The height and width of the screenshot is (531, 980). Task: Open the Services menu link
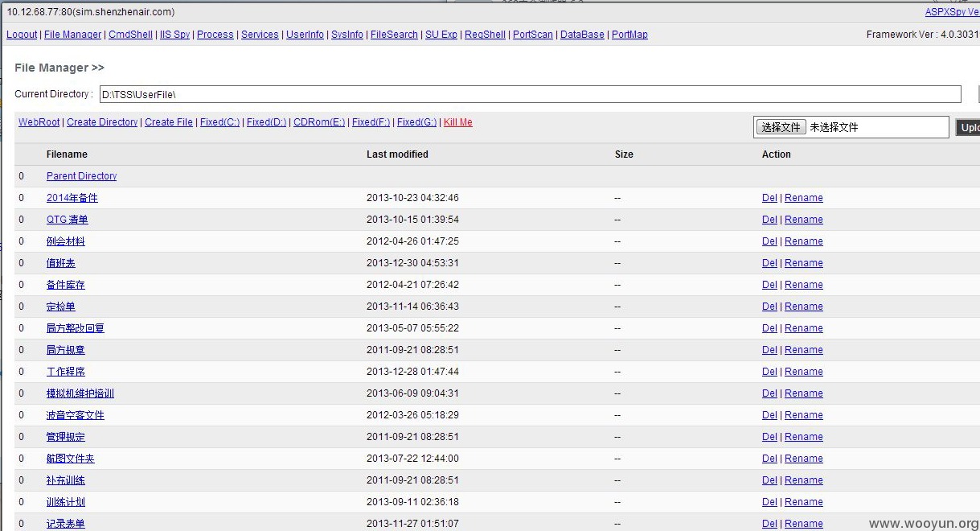(x=260, y=35)
